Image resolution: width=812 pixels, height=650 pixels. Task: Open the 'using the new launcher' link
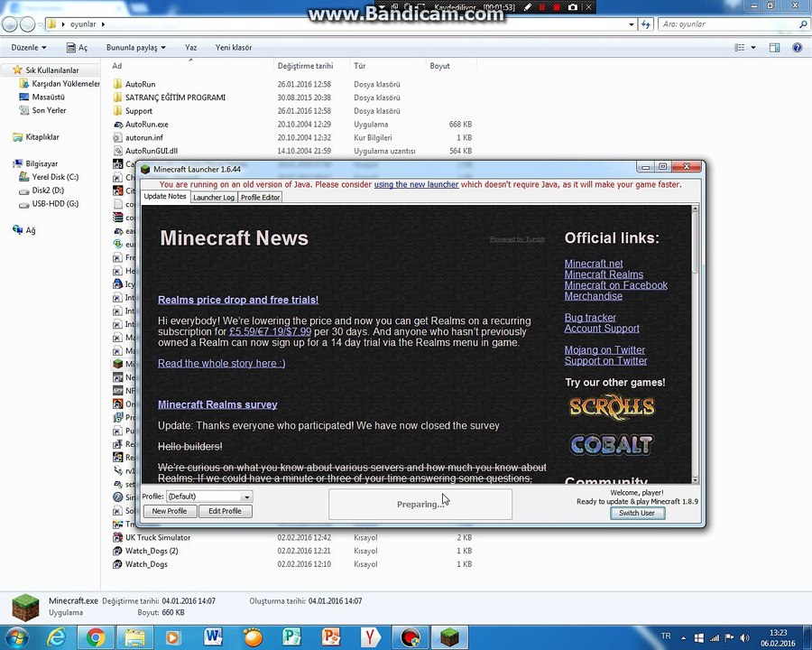click(416, 184)
